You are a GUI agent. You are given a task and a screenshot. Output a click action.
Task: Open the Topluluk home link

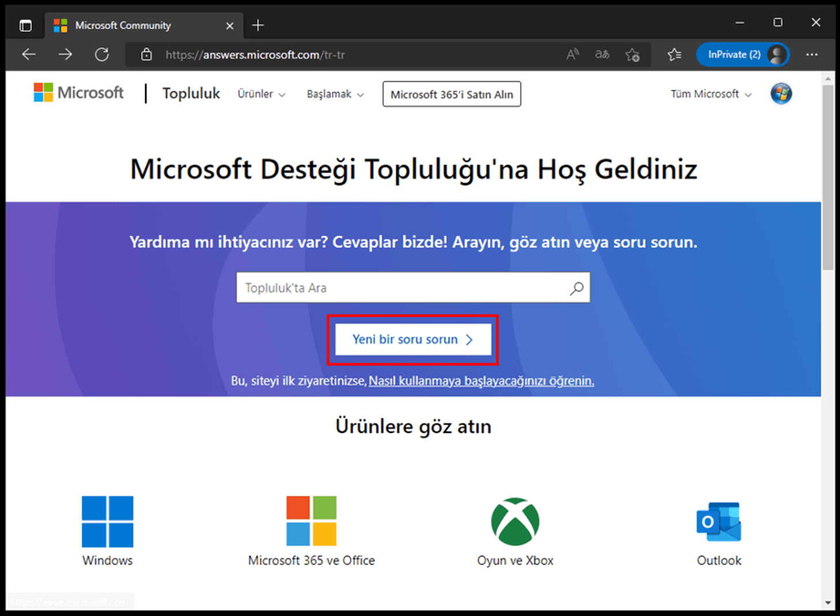191,93
